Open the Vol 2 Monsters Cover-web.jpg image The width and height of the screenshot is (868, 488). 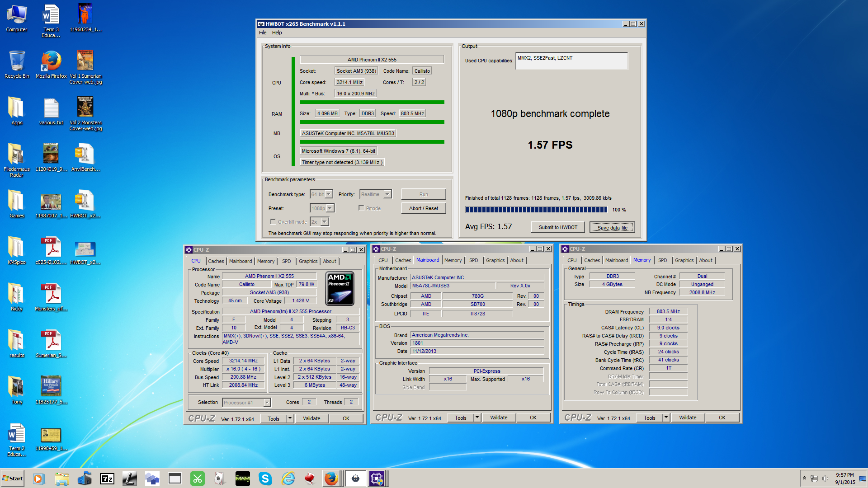(x=85, y=113)
